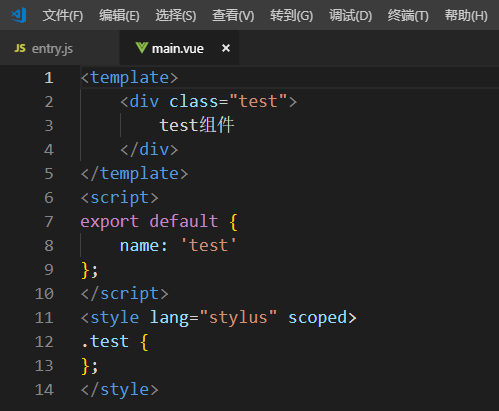Open the 调试(D) menu
The width and height of the screenshot is (499, 411).
click(x=350, y=15)
